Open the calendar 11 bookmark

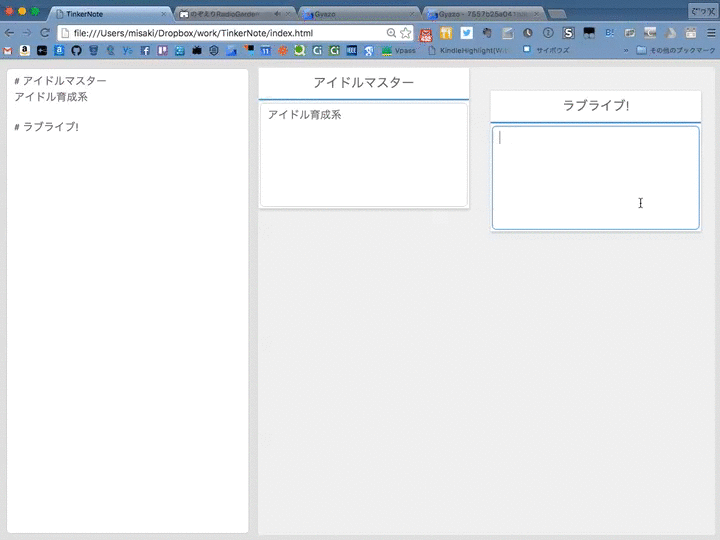tap(265, 51)
